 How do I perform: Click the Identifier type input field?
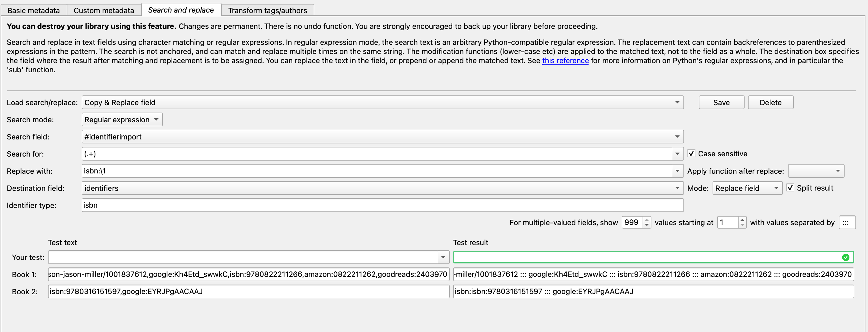383,205
